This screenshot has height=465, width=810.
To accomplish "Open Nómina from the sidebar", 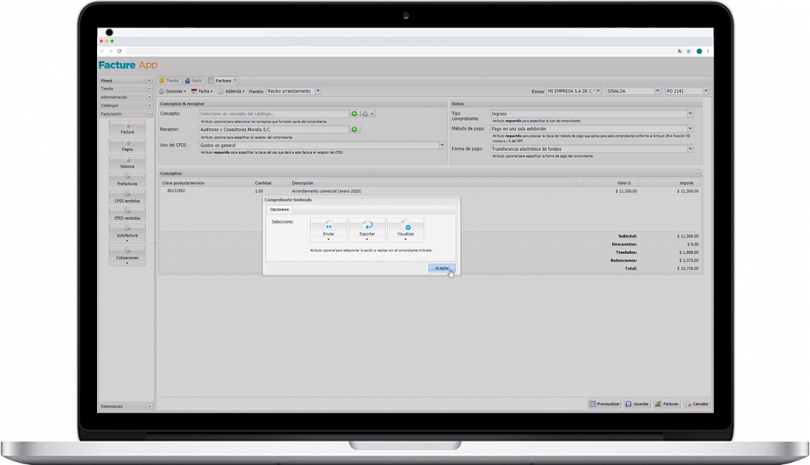I will click(127, 163).
